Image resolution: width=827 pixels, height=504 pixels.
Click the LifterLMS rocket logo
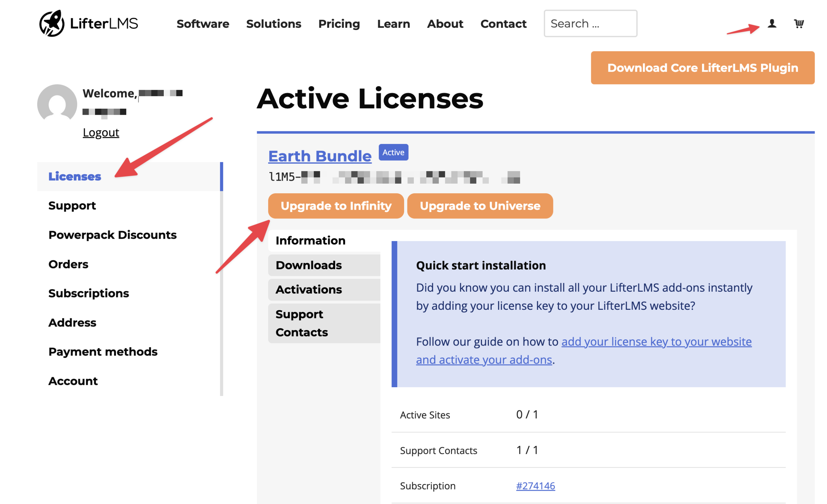52,23
